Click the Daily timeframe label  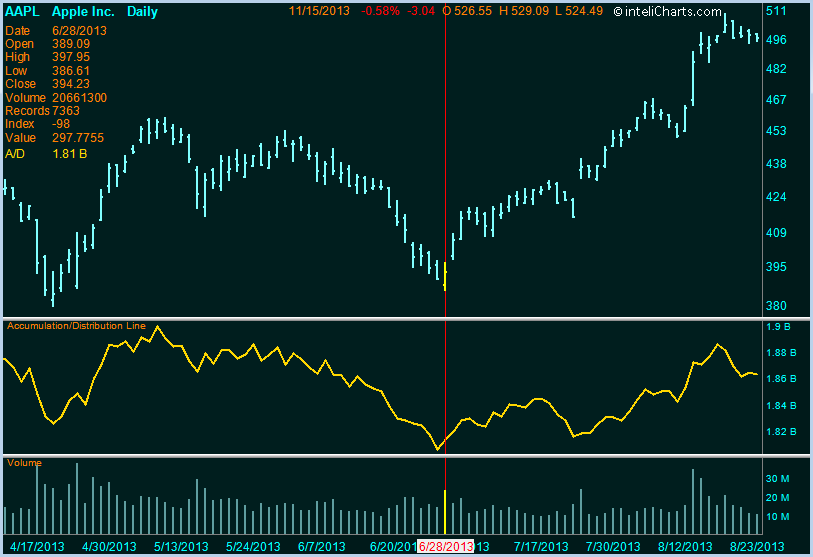142,11
